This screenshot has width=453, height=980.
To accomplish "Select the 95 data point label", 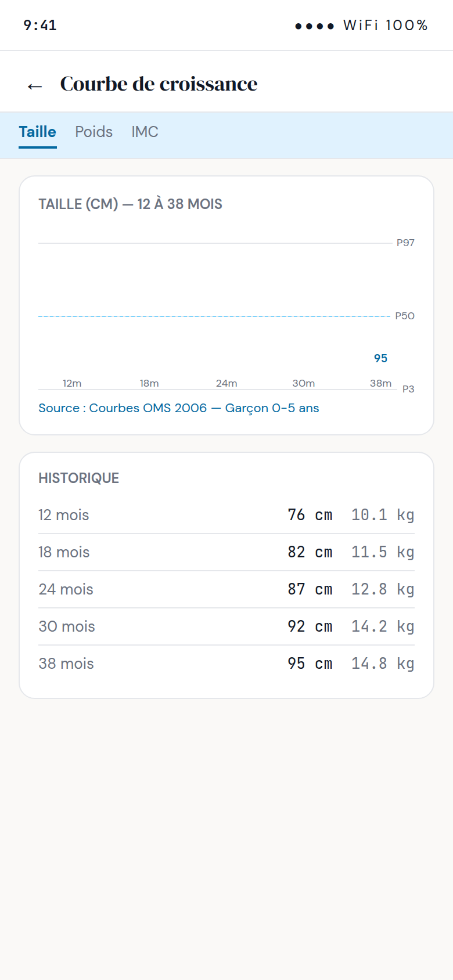I will tap(380, 358).
